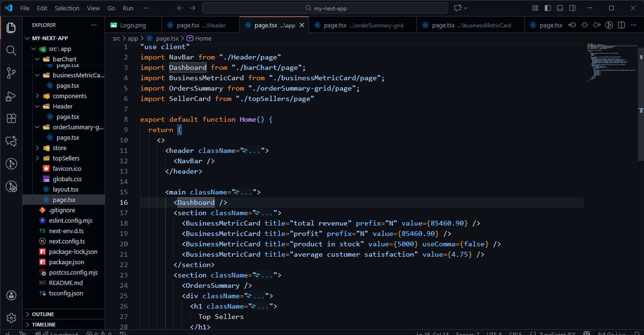644x335 pixels.
Task: Switch to the Logo.png tab
Action: point(133,25)
